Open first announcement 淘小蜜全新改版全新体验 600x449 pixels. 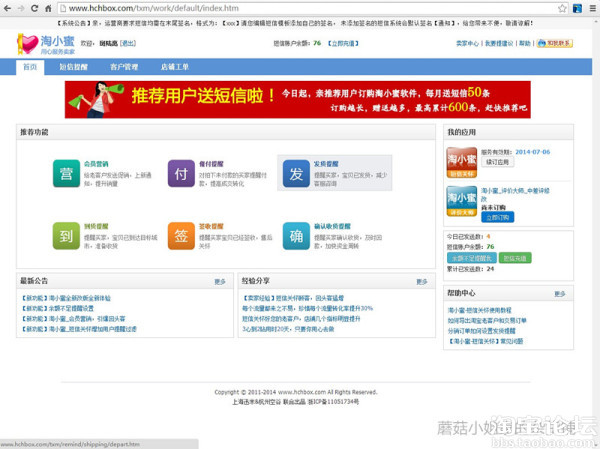point(66,298)
